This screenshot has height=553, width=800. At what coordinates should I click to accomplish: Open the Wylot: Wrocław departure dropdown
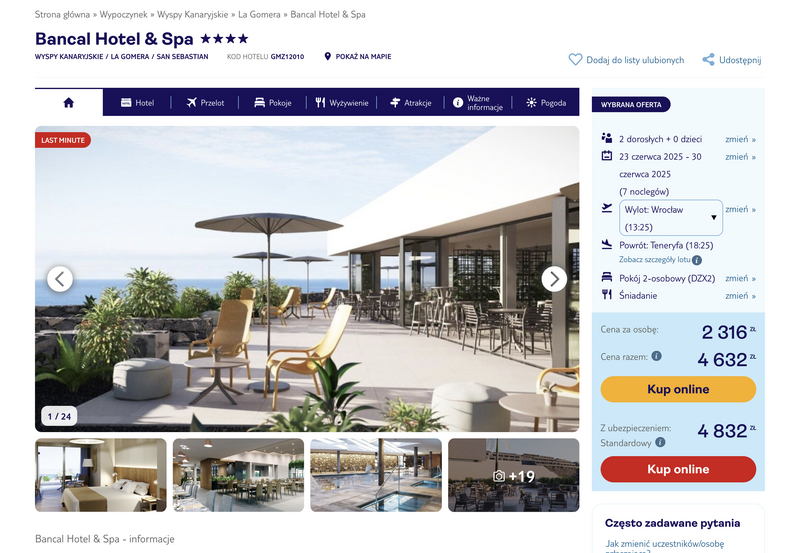coord(671,218)
